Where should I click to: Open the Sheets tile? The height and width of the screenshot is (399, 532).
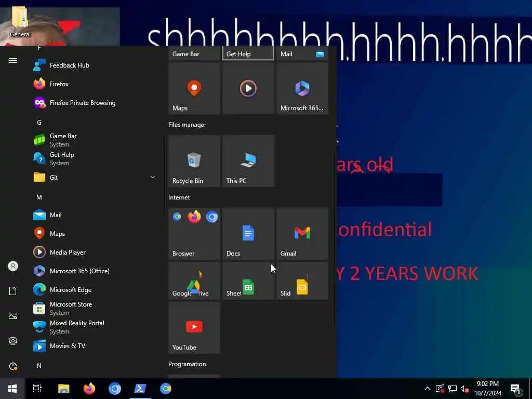(248, 281)
